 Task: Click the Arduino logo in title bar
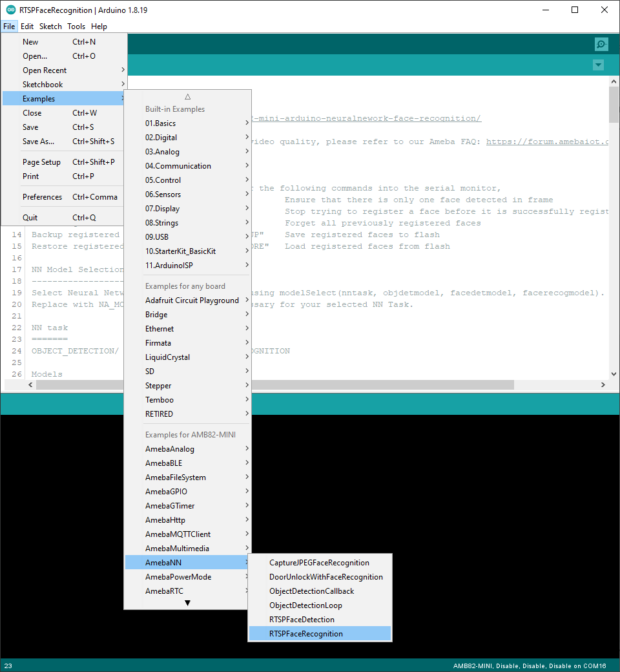point(11,10)
